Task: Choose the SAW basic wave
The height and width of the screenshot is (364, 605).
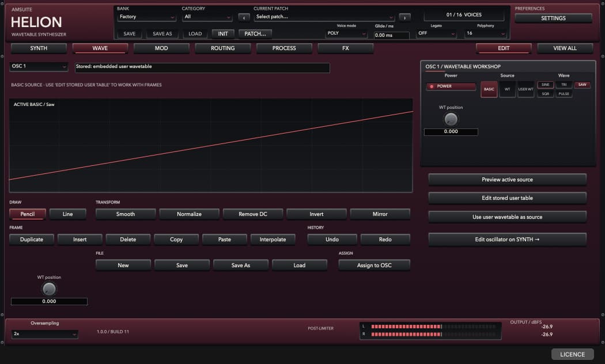Action: 582,85
